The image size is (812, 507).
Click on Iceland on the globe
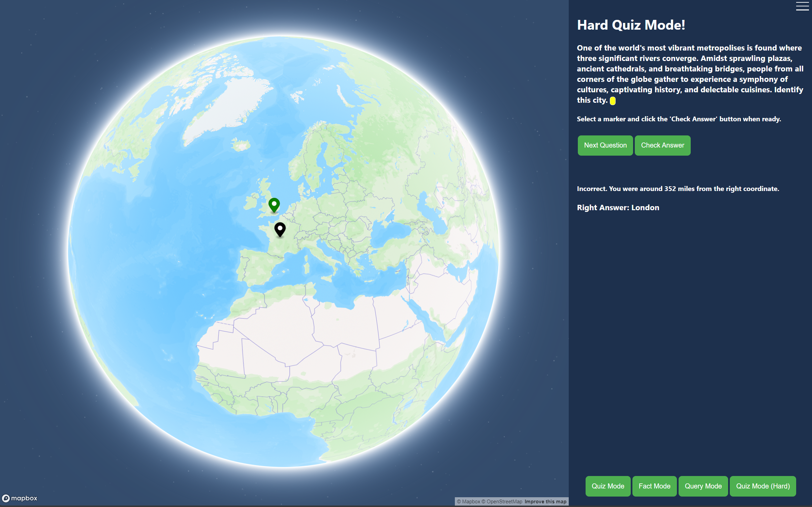click(241, 146)
